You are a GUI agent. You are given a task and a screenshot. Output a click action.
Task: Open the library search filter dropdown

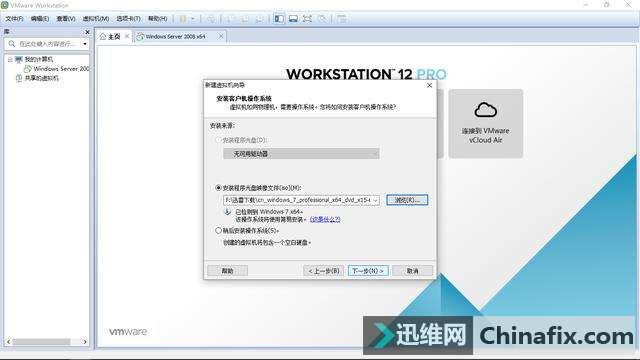[x=85, y=44]
